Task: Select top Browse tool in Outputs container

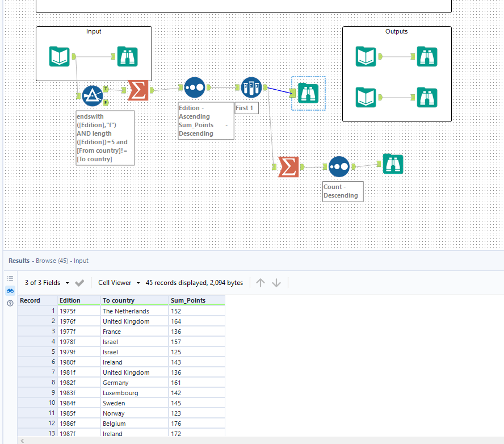Action: [427, 57]
